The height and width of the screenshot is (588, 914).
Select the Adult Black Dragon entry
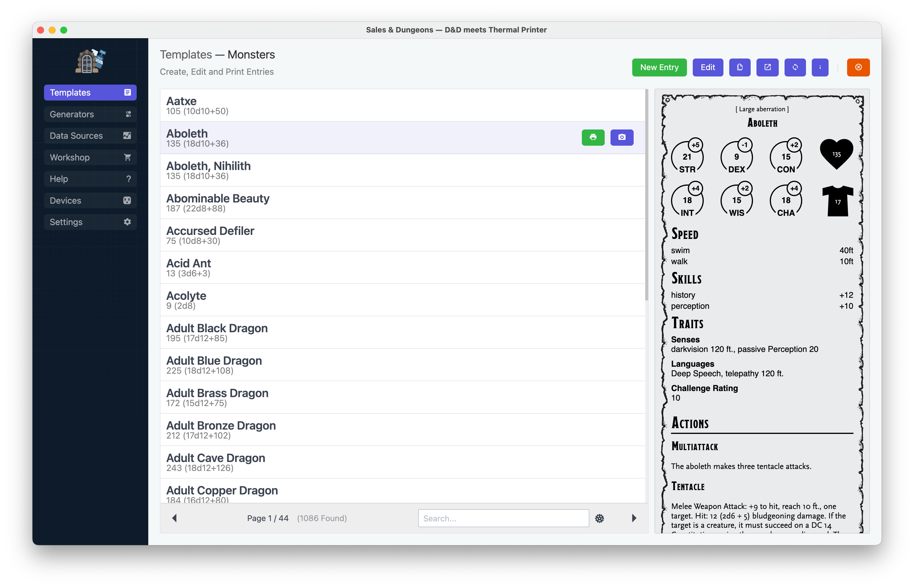402,332
